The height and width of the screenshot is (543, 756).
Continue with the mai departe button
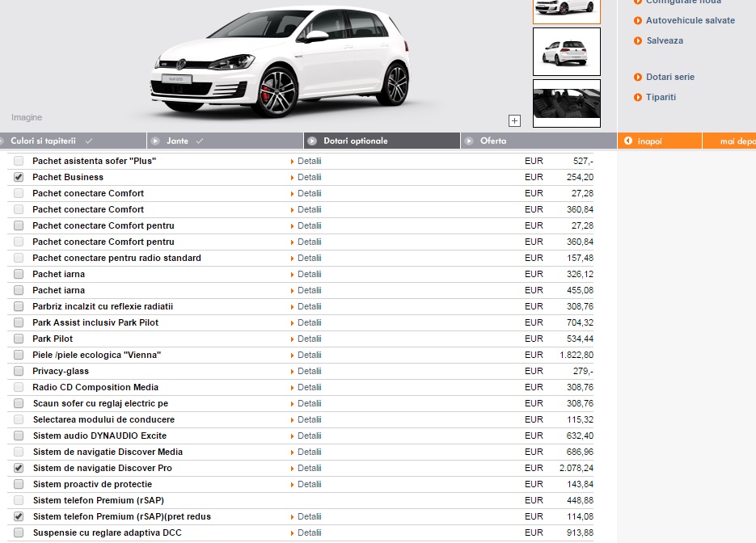pos(729,141)
